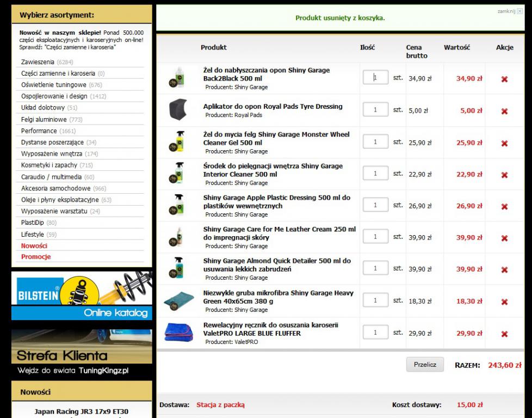
Task: Open Japan Racing JR3 17x9 ET30 product
Action: [x=82, y=411]
